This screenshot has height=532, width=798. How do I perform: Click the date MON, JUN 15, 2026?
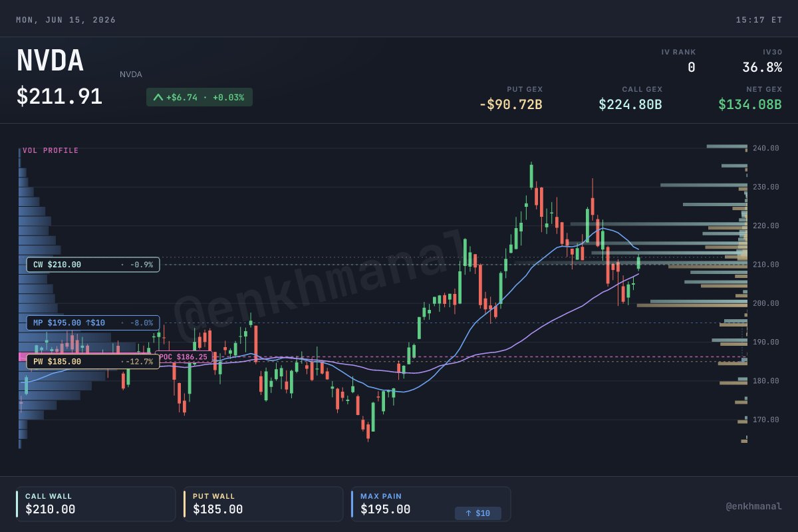pos(66,20)
